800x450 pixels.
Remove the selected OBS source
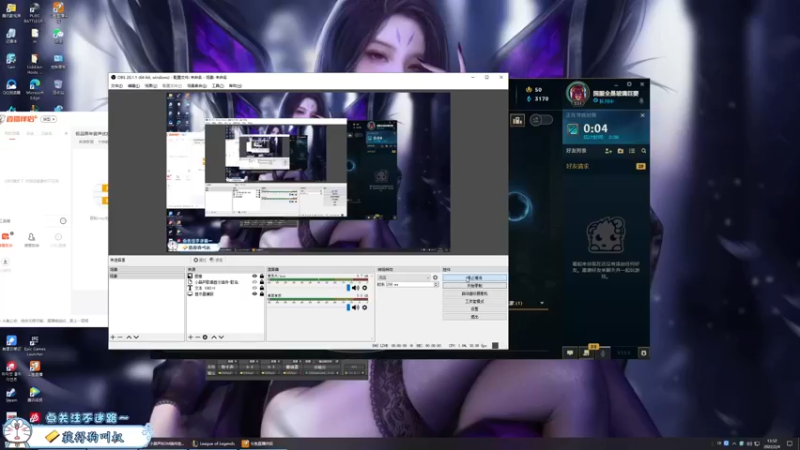[x=197, y=337]
